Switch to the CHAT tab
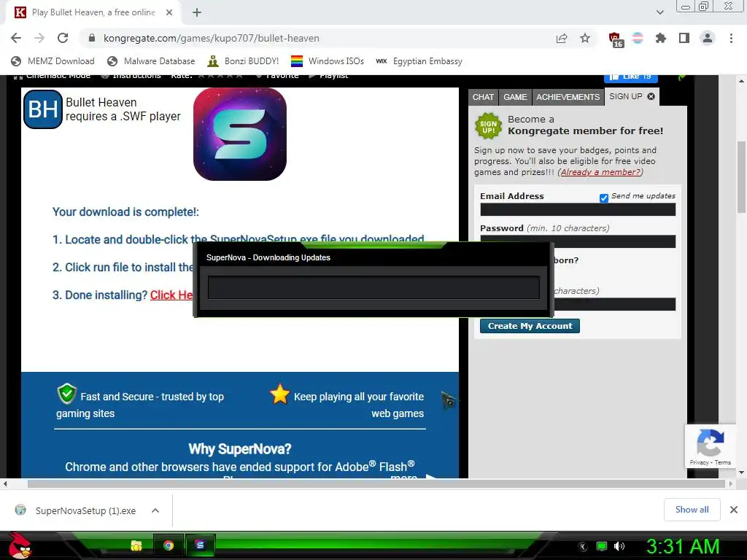 click(x=483, y=97)
